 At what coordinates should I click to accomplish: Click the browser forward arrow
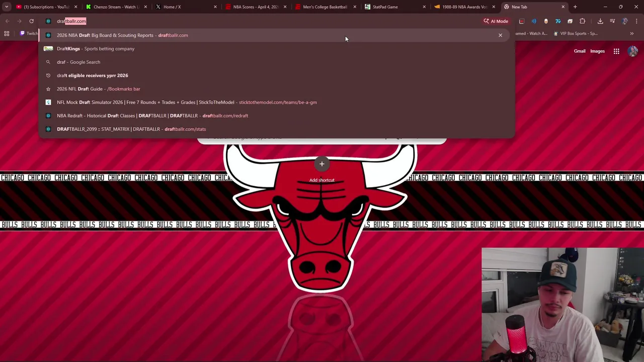point(19,21)
